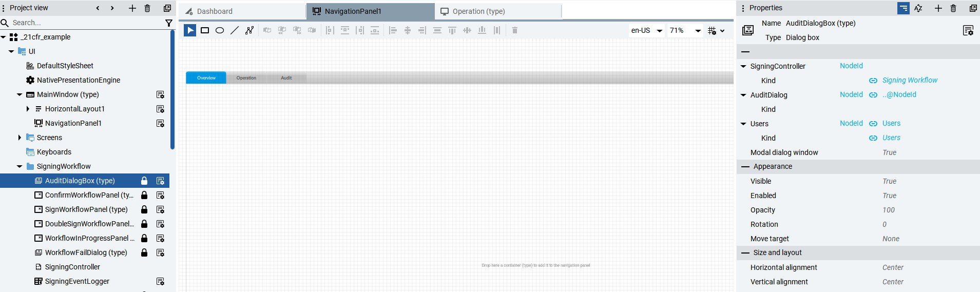Toggle Visible property value
980x292 pixels.
[x=890, y=181]
